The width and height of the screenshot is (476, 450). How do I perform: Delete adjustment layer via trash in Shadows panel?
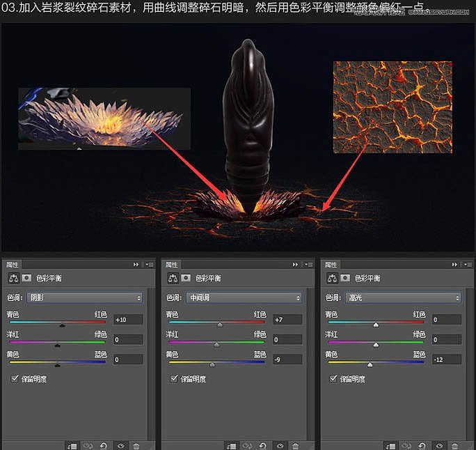(136, 446)
